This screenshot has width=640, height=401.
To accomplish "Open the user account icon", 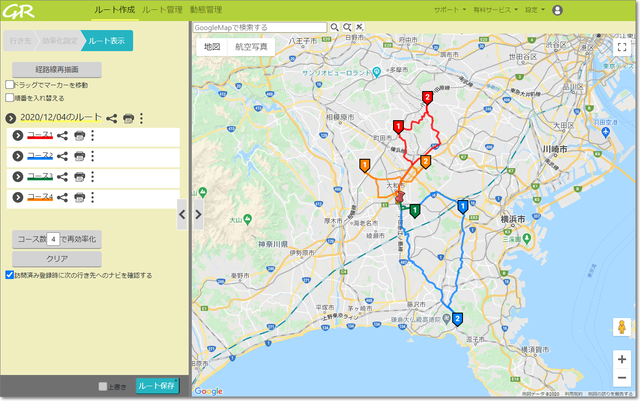I will tap(557, 10).
